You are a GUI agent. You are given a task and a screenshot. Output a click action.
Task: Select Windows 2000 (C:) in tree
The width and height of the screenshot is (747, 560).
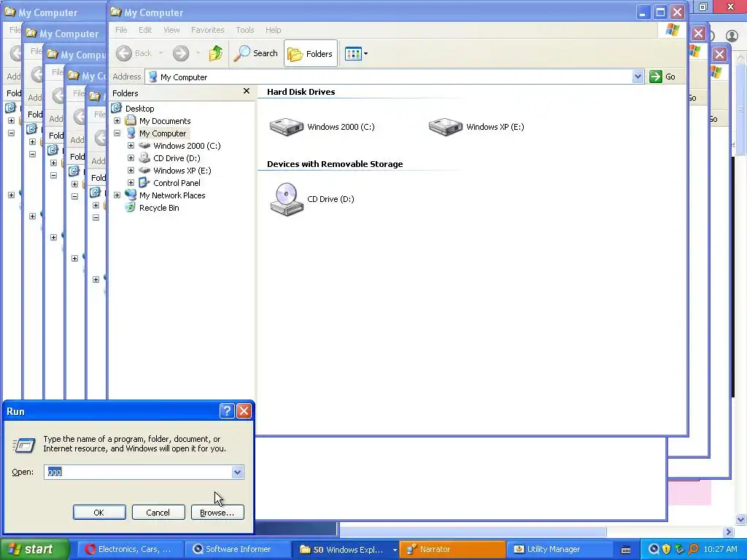pos(187,146)
